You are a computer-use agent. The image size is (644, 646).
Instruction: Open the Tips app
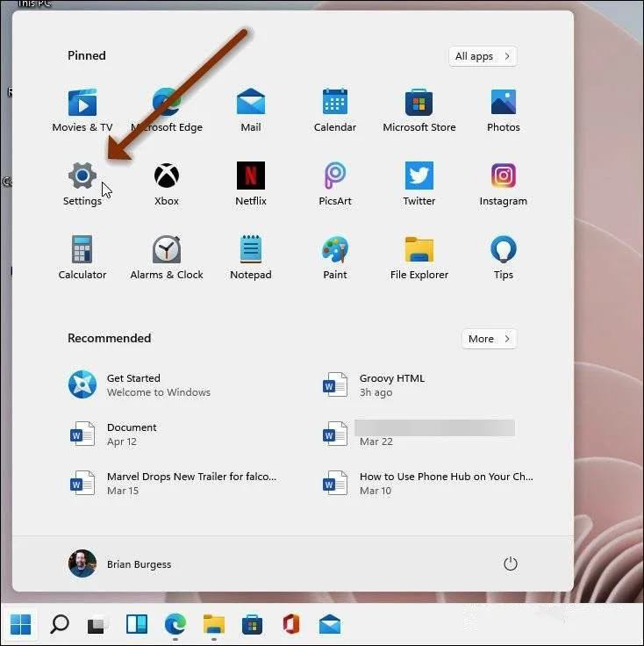click(x=503, y=257)
